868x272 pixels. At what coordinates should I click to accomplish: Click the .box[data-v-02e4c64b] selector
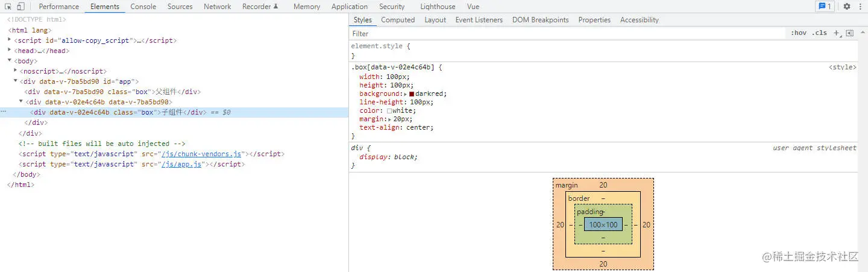[392, 67]
